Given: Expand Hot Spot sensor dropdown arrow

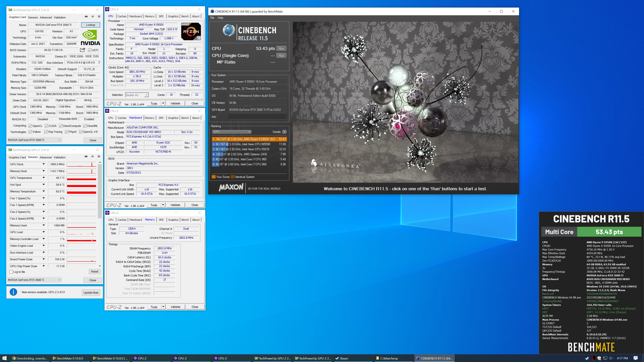Looking at the screenshot, I should tap(43, 185).
